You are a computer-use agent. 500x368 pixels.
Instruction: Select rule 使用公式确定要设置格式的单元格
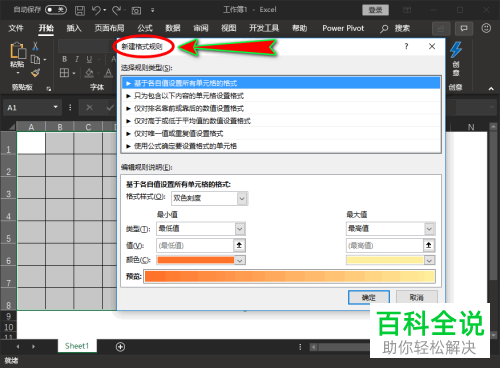(281, 146)
